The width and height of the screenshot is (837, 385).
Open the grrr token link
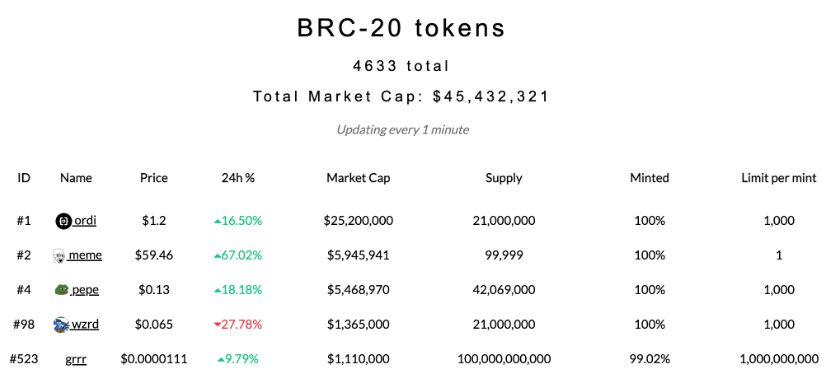click(76, 359)
